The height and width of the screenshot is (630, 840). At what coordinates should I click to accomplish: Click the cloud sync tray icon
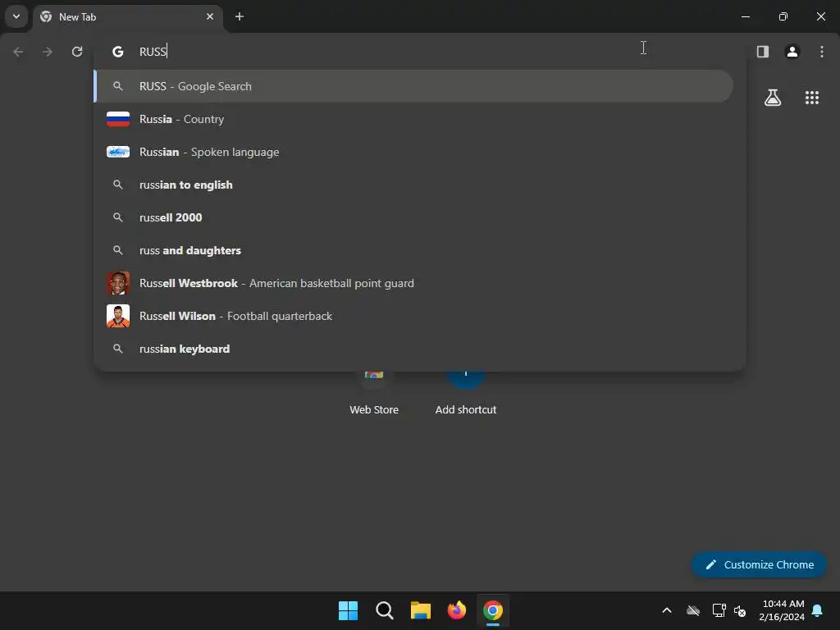(x=693, y=610)
